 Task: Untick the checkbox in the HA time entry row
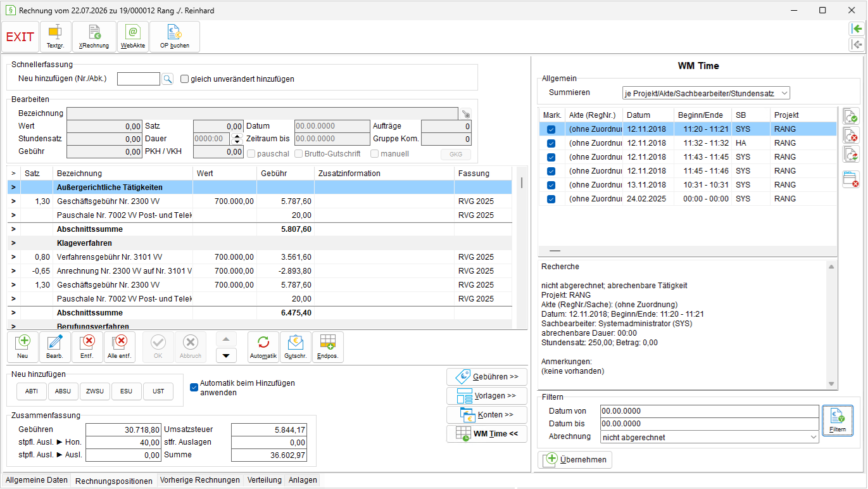coord(551,143)
